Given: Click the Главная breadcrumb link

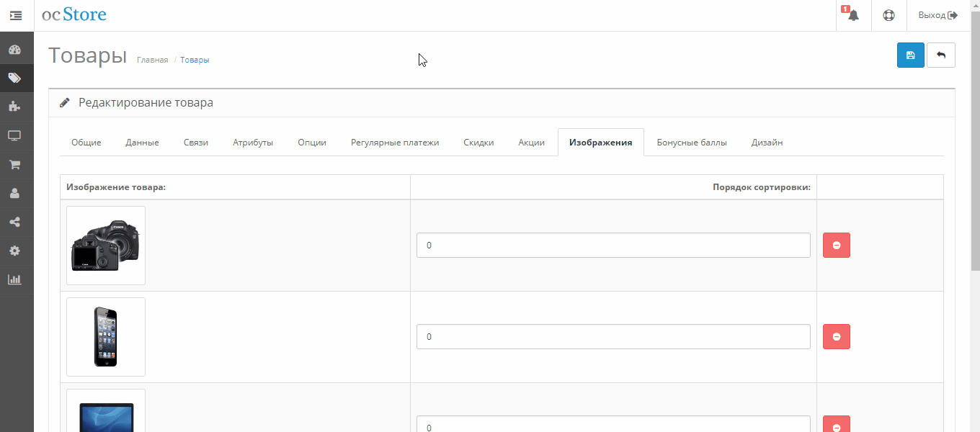Looking at the screenshot, I should (x=152, y=60).
